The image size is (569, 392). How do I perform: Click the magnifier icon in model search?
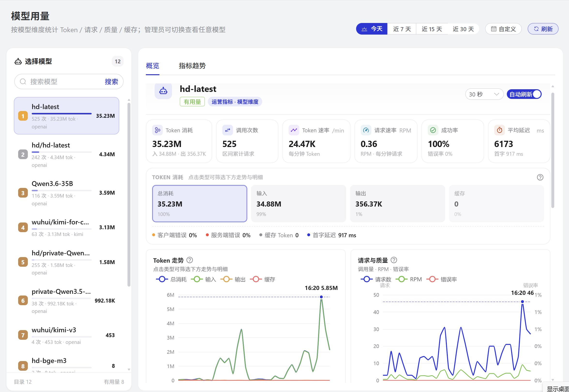[x=23, y=81]
